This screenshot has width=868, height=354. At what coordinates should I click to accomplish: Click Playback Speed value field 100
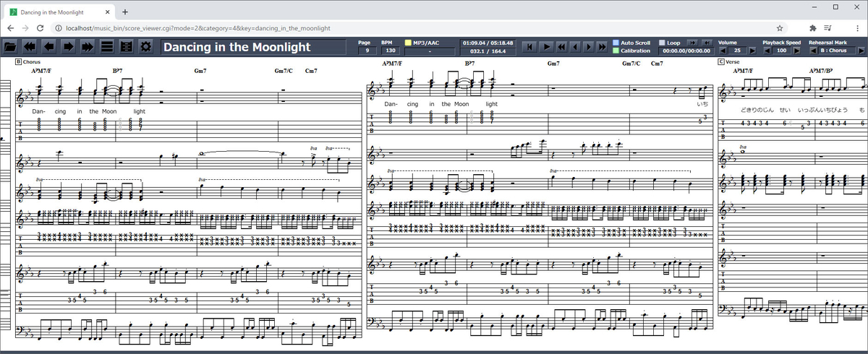click(781, 51)
